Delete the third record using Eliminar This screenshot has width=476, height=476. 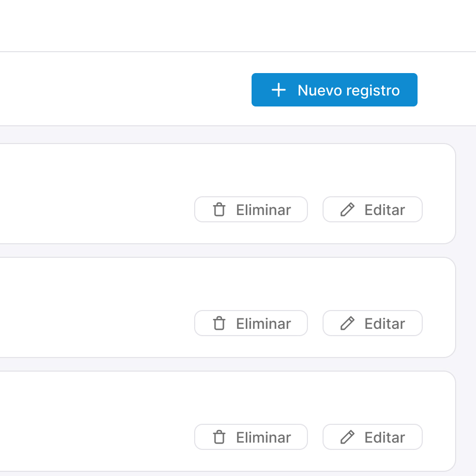point(251,437)
